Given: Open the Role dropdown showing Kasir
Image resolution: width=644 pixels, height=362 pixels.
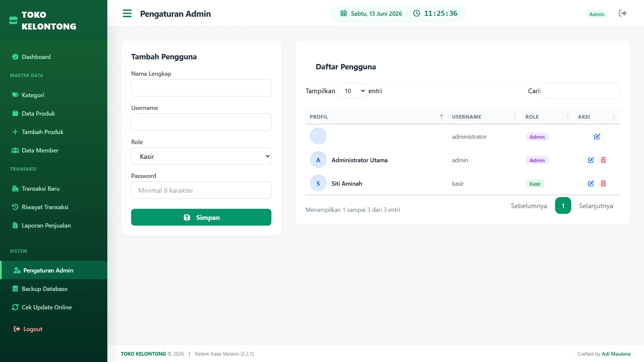Looking at the screenshot, I should 201,156.
